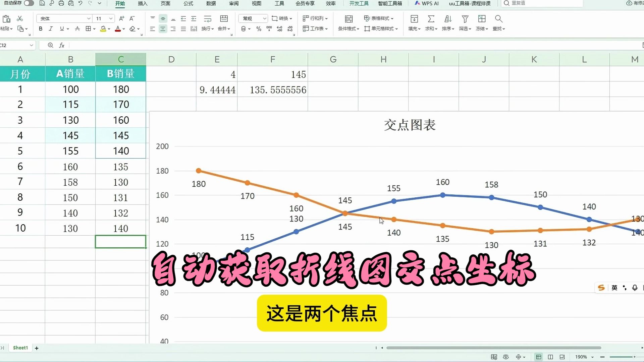Screen dimensions: 644x362
Task: Click the thousands separator icon
Action: (x=269, y=29)
